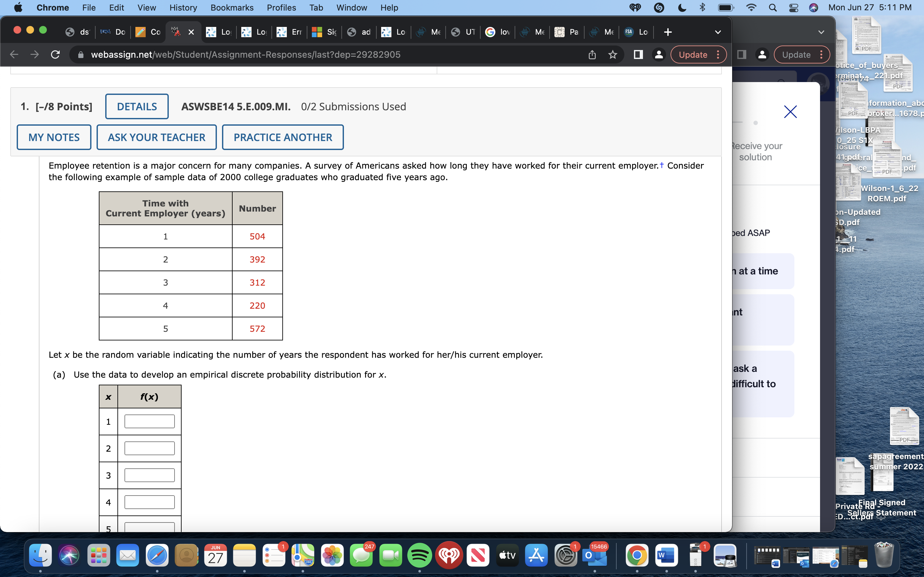Open Spotify from the dock

[419, 555]
